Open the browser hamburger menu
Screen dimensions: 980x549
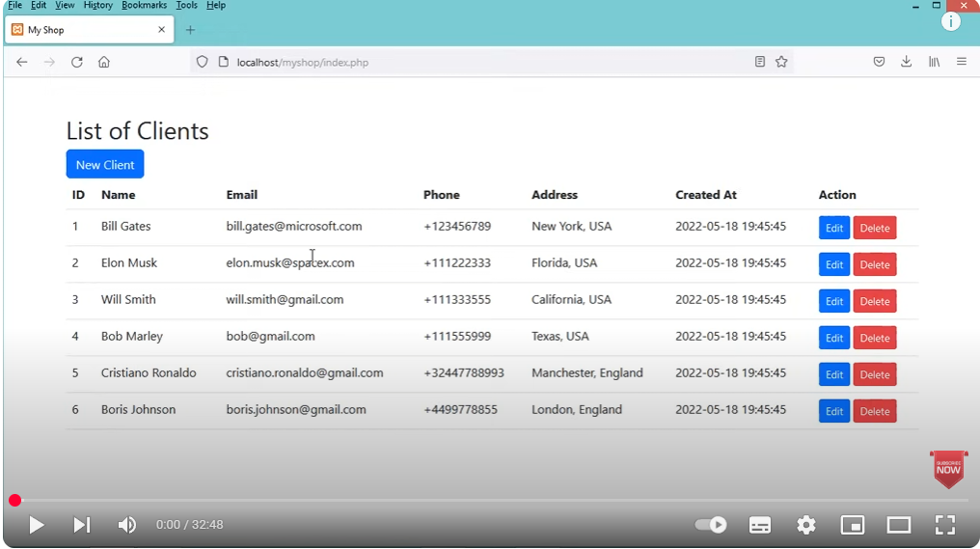coord(961,62)
